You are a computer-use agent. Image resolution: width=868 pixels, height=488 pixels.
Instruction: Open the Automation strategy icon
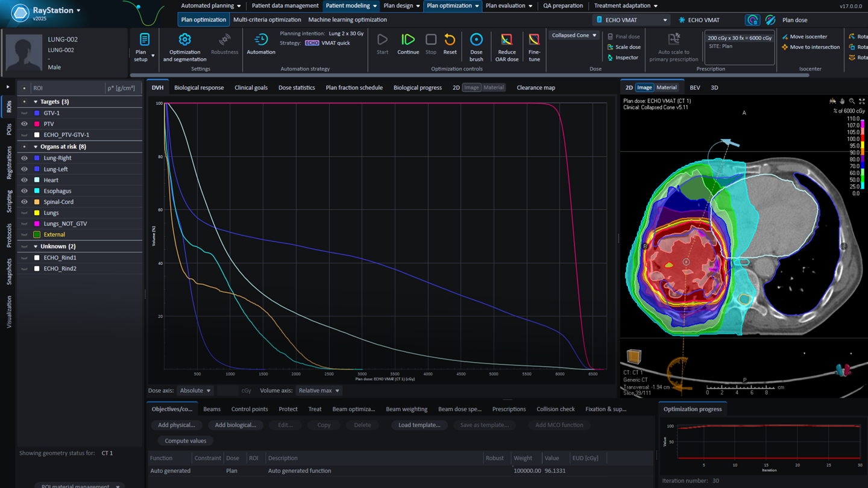(x=261, y=40)
